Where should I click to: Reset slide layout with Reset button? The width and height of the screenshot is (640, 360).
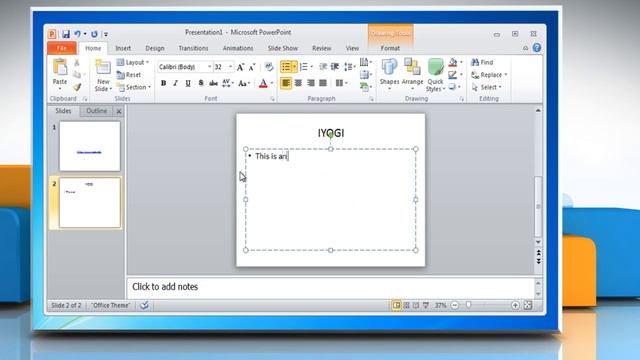click(129, 75)
